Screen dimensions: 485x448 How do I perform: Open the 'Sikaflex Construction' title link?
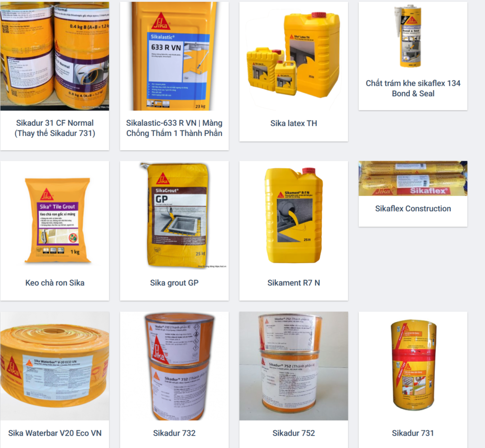pos(413,209)
